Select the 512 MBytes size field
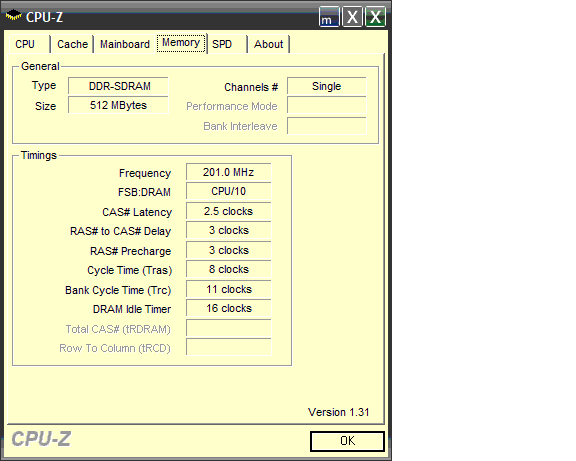Screen dimensions: 576x461 (118, 105)
